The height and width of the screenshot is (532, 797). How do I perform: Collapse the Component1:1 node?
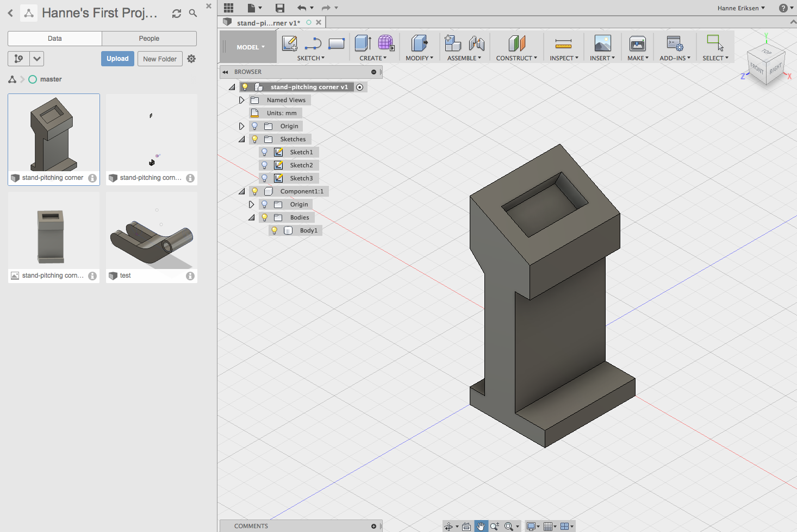pos(241,191)
